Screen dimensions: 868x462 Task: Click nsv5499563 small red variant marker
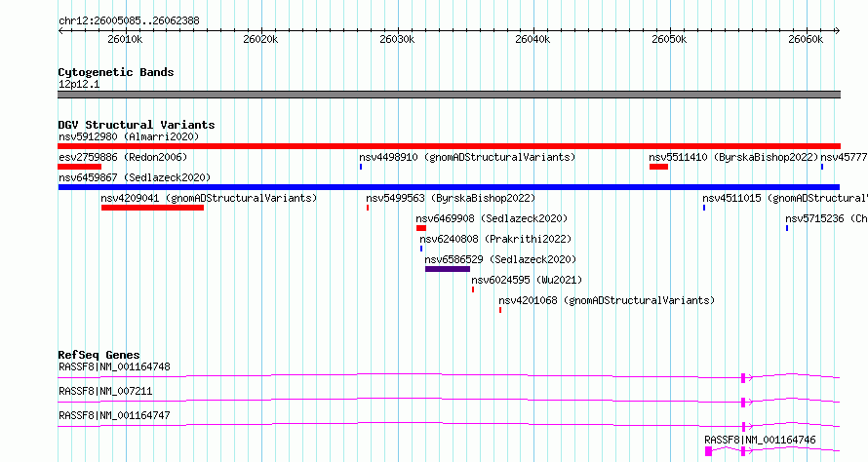368,208
